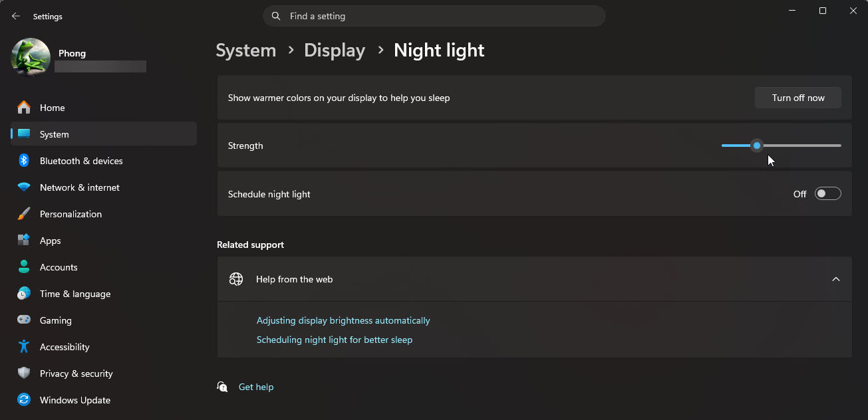Go back to System breadcrumb
868x420 pixels.
[x=246, y=51]
